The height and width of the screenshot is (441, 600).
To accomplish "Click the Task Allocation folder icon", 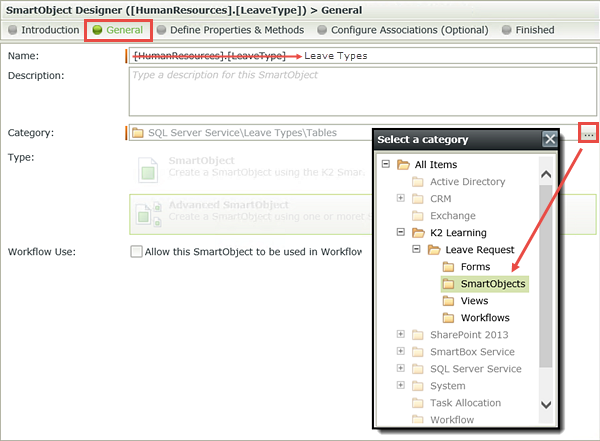I will [x=417, y=403].
